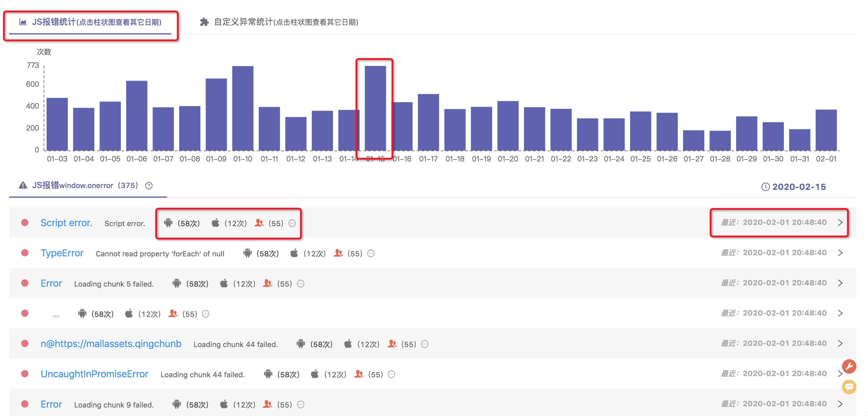Select the 01-27 bar in the chart

[693, 140]
